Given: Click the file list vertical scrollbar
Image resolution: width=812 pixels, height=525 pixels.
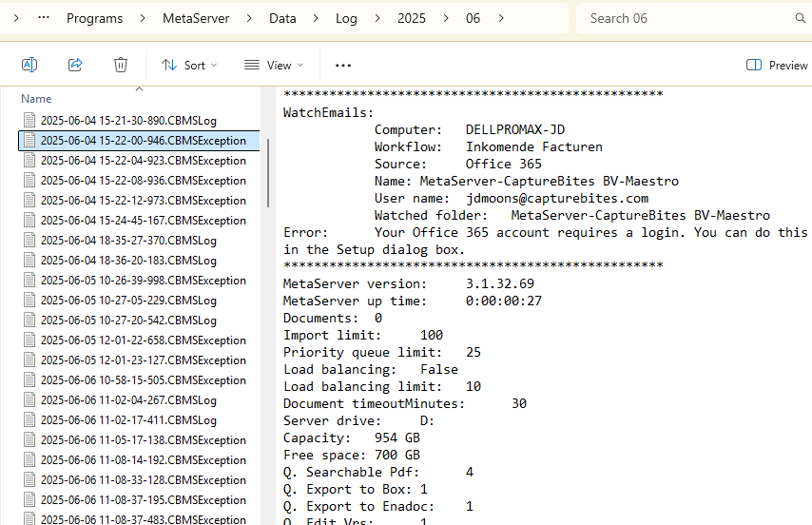Looking at the screenshot, I should point(268,173).
